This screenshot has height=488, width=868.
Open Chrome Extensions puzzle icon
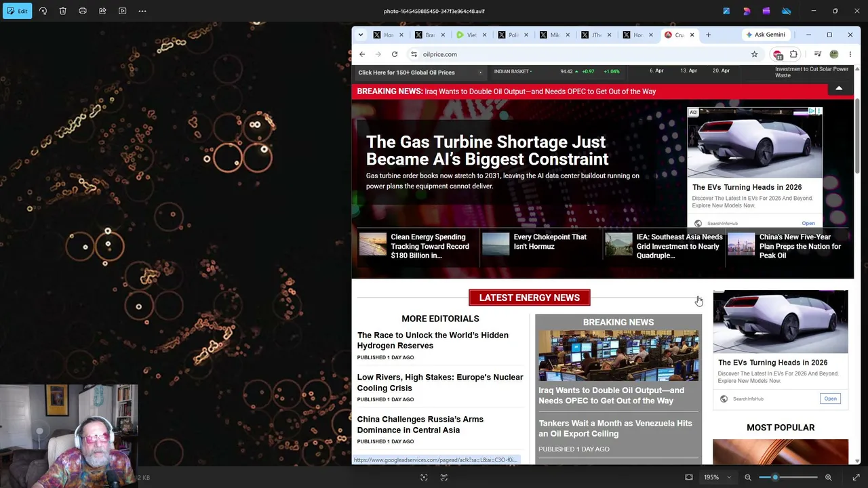tap(793, 54)
